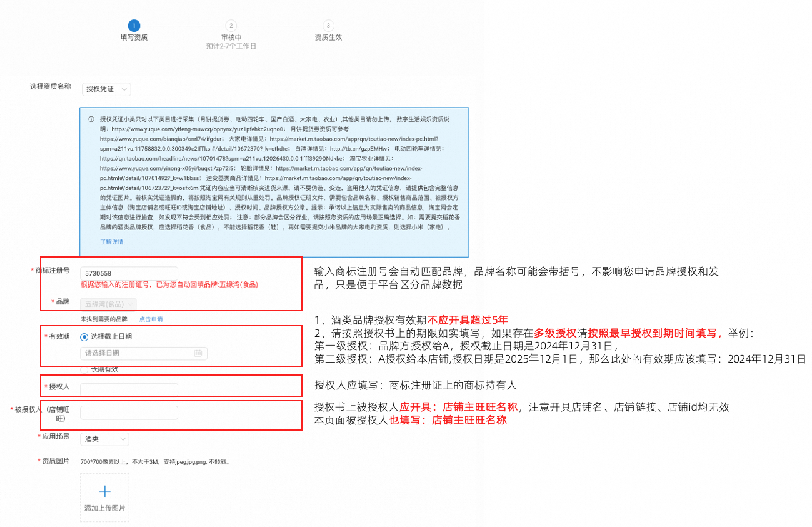
Task: Click the 被授权人 店铺旺旺 input field
Action: [x=129, y=413]
